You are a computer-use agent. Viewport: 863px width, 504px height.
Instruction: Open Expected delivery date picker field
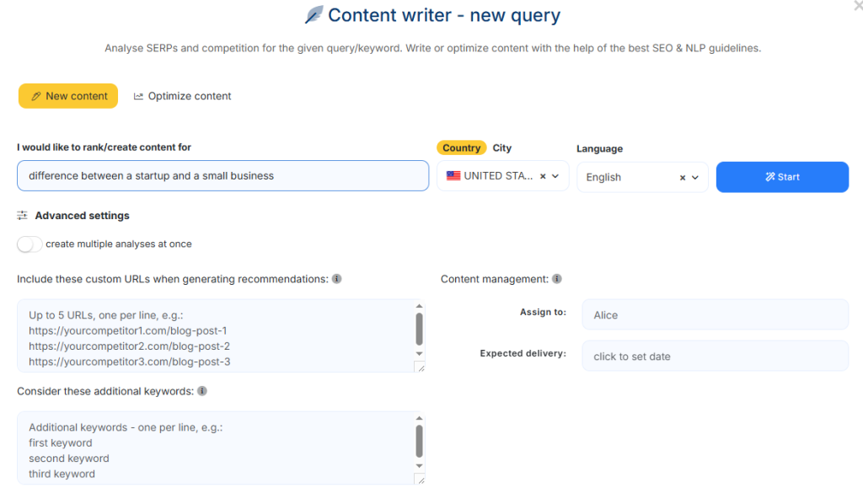coord(715,356)
